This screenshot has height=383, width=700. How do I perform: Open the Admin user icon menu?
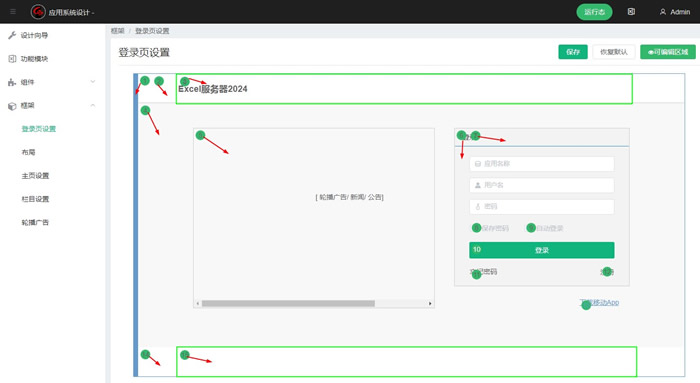click(x=663, y=12)
